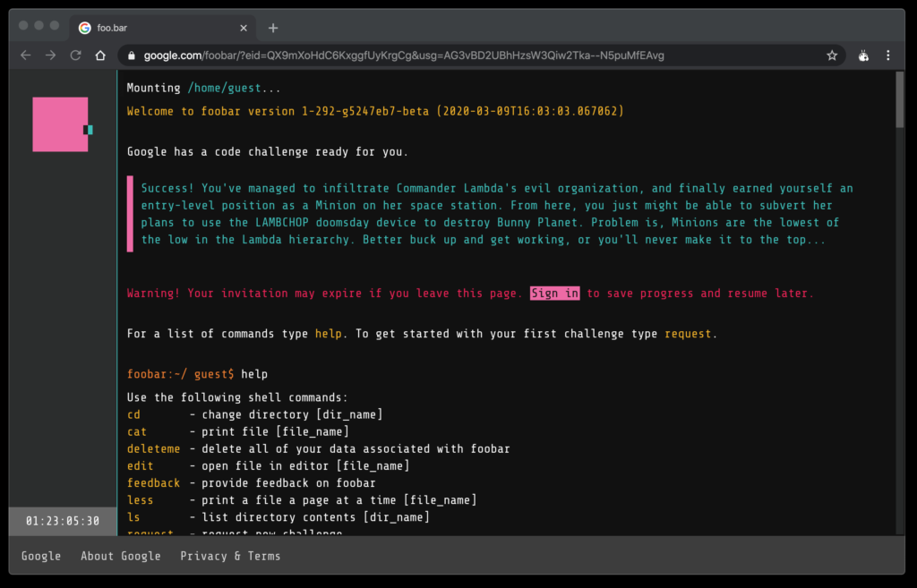Screen dimensions: 917x588
Task: Click the 'foobar:~/ guest$' prompt
Action: (181, 374)
